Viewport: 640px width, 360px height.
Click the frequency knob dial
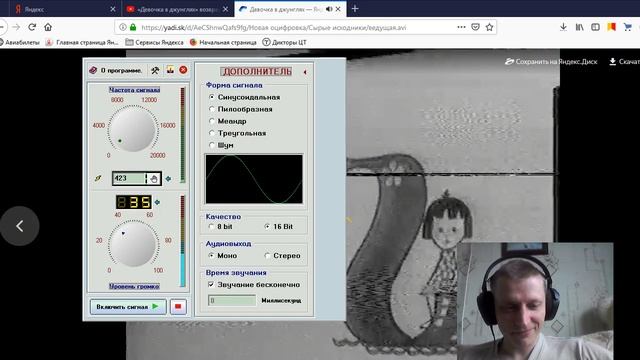click(133, 128)
